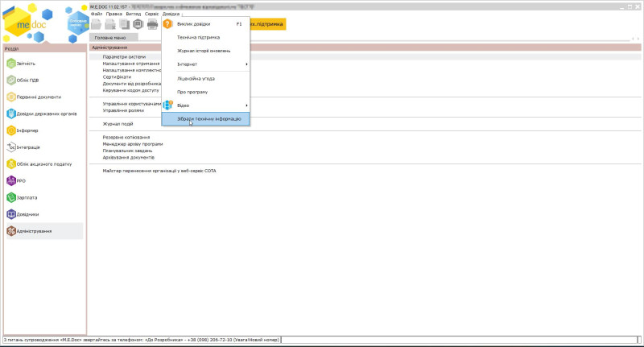Open Управління користувачами
The height and width of the screenshot is (347, 644).
coord(132,104)
